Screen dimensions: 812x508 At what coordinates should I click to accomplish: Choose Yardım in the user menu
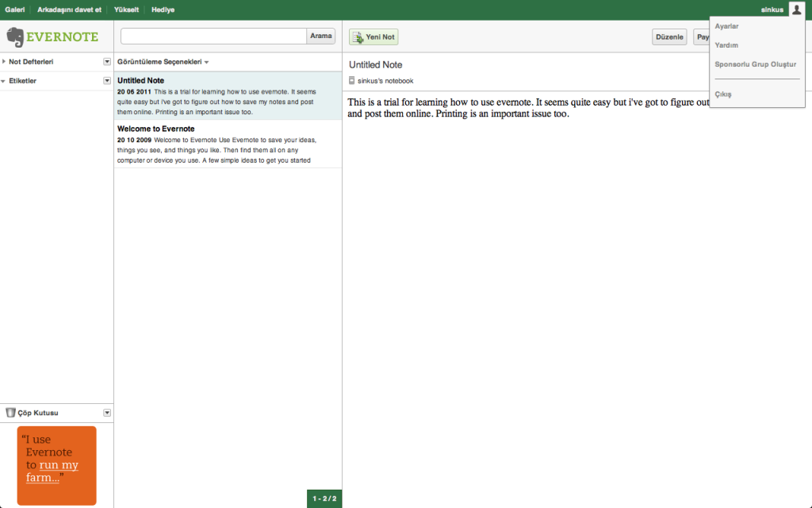click(726, 45)
